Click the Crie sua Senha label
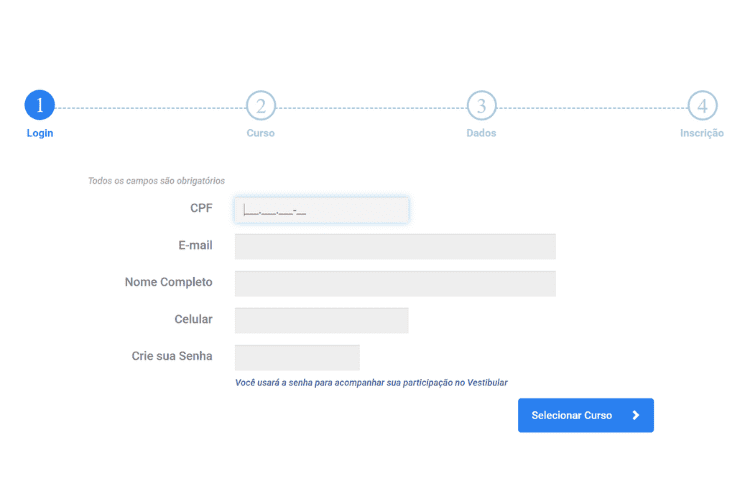 pyautogui.click(x=172, y=356)
